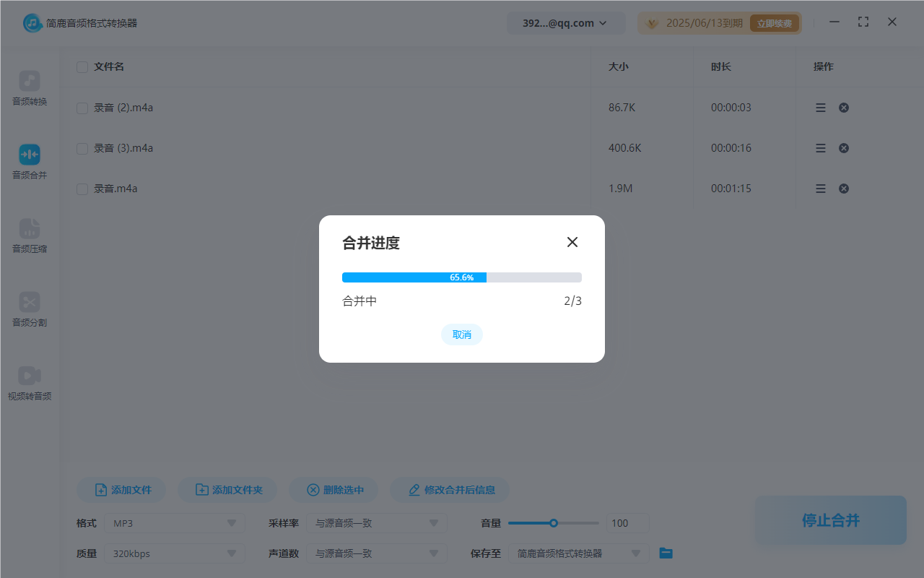Expand the 质量 320kbps dropdown
Screen dimensions: 924x578
pos(174,553)
